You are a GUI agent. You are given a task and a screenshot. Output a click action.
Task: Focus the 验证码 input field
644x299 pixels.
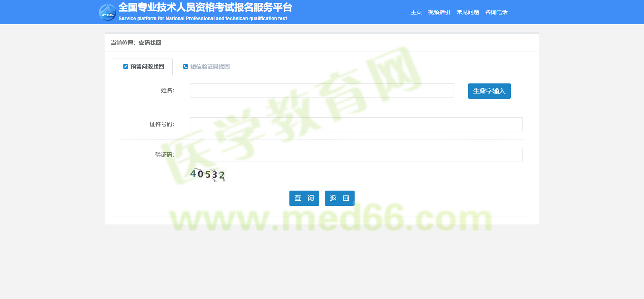click(356, 155)
